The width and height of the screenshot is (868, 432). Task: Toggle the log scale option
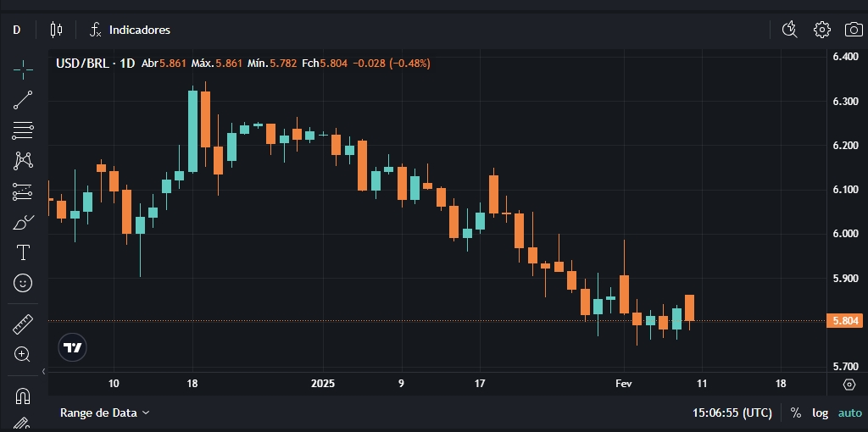(x=820, y=413)
